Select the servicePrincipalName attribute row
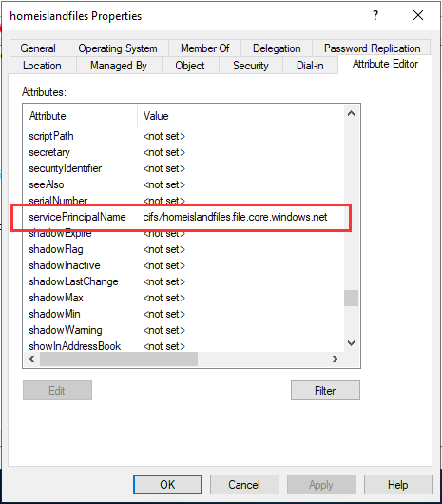 pos(183,217)
